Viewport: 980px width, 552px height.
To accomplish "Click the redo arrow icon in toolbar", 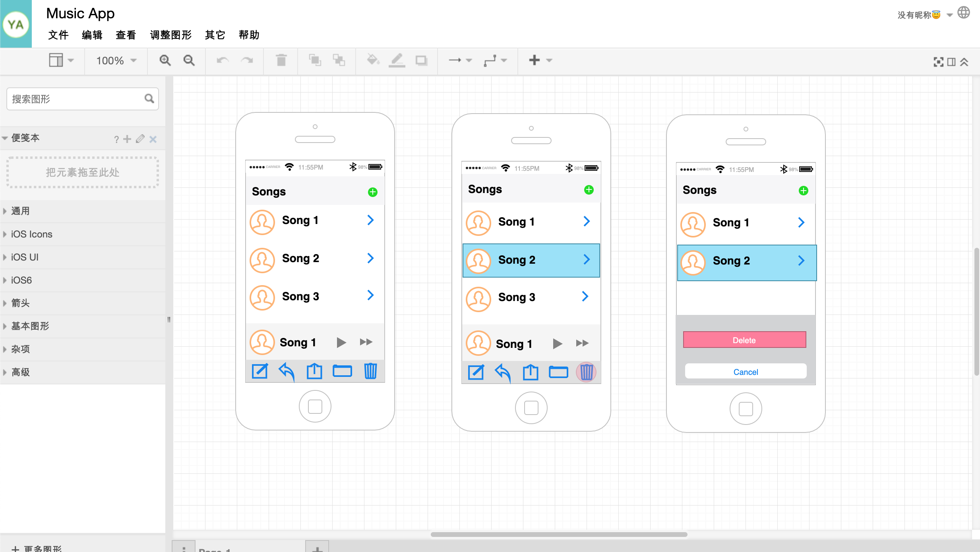I will pos(247,60).
